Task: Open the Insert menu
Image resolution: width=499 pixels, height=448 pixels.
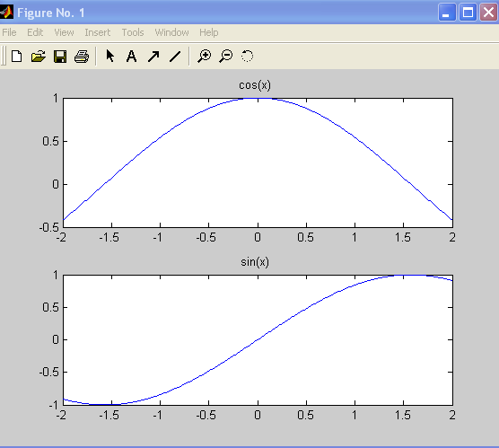Action: [x=98, y=32]
